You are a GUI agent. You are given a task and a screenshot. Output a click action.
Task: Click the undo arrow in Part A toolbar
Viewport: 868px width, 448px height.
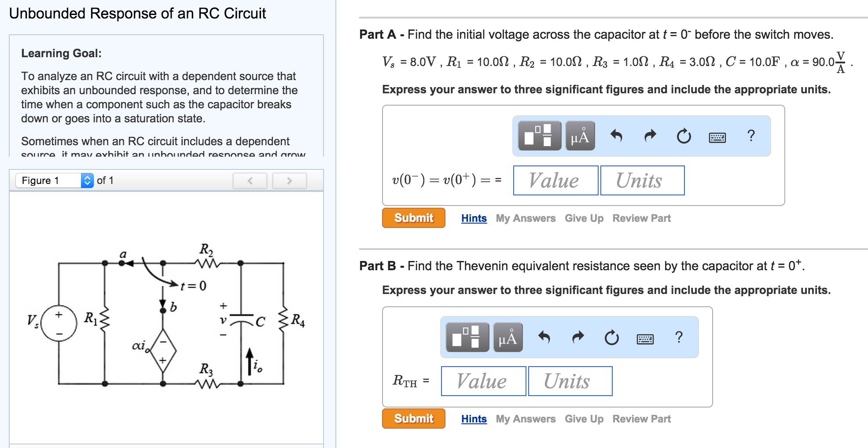[x=616, y=136]
